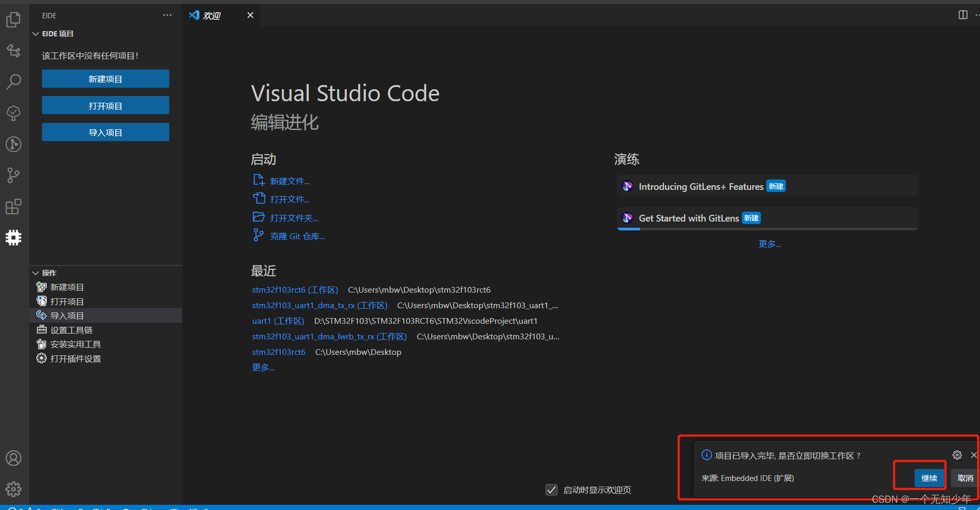Open the EIDE chip icon in the activity bar
Viewport: 980px width, 510px height.
click(13, 238)
